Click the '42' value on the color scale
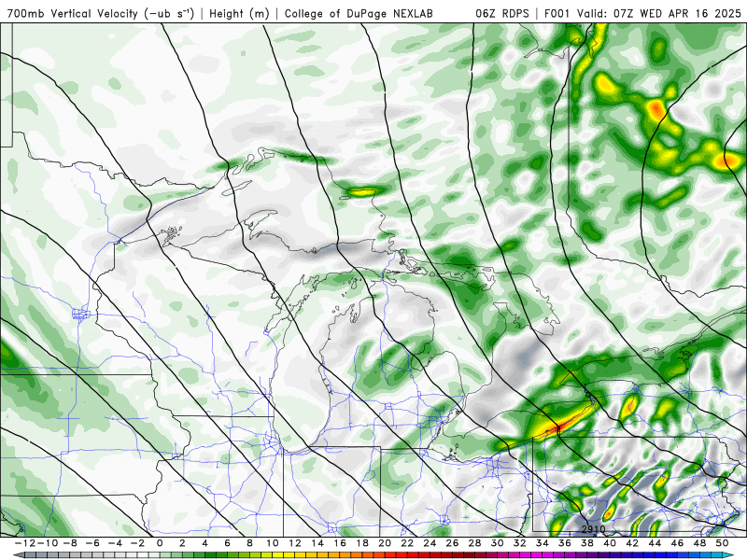Viewport: 747px width, 560px height. [x=632, y=543]
